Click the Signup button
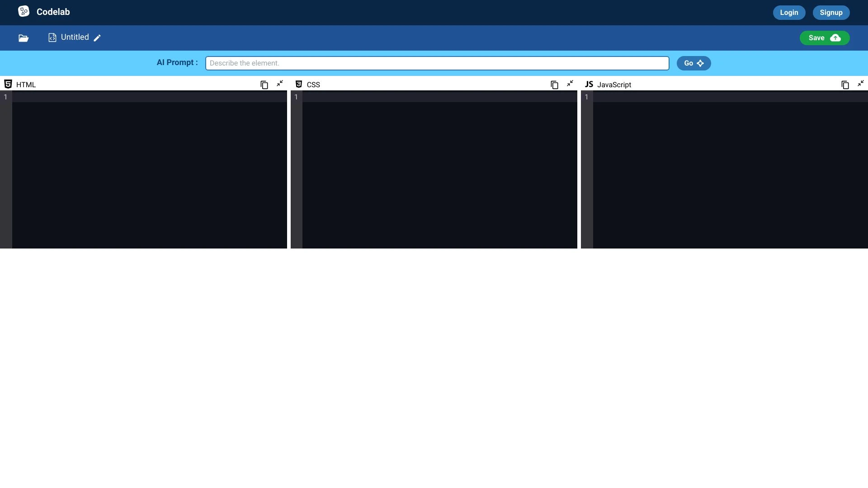This screenshot has height=488, width=868. coord(831,12)
